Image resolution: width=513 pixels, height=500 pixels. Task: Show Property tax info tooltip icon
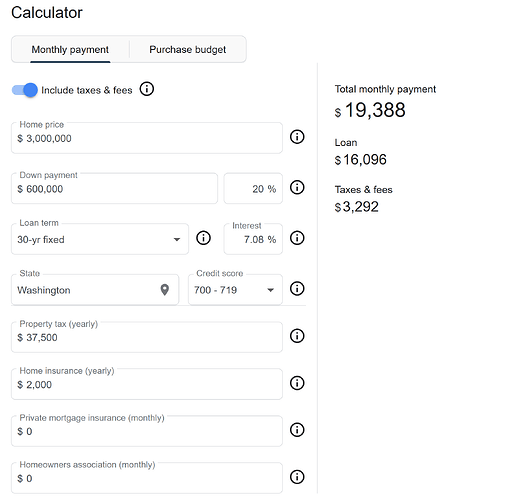pyautogui.click(x=297, y=336)
